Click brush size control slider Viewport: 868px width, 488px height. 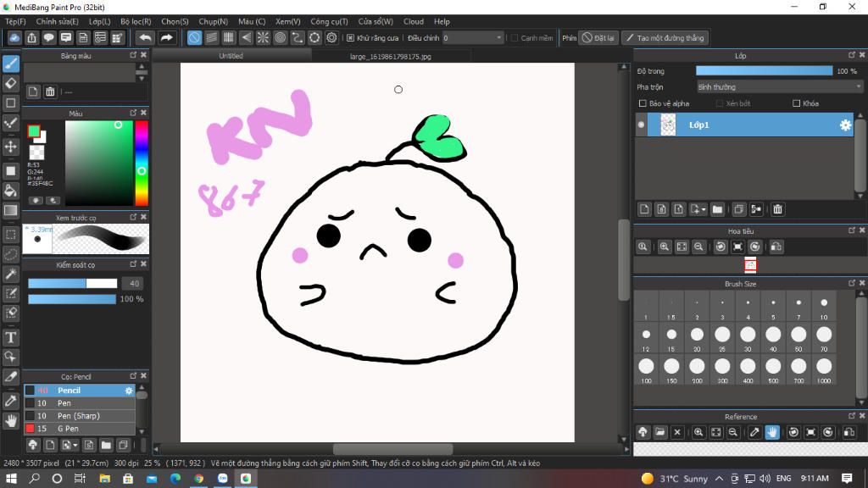pyautogui.click(x=73, y=283)
